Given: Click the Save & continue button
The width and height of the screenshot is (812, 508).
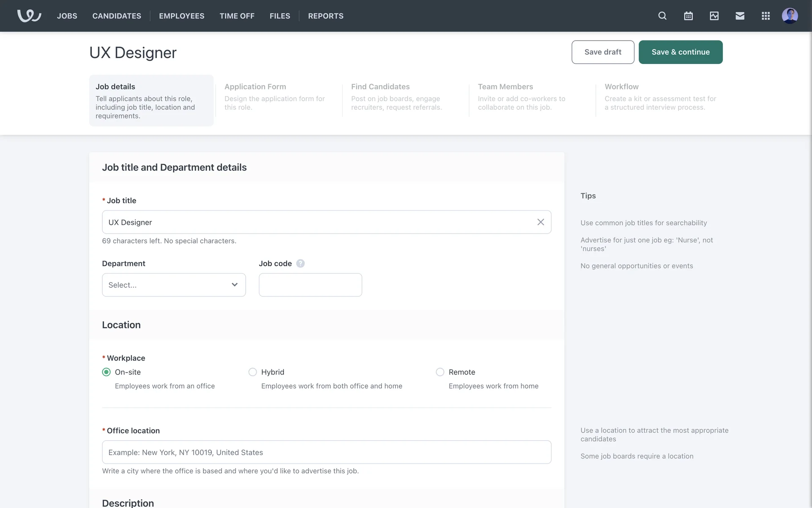Looking at the screenshot, I should pos(680,52).
